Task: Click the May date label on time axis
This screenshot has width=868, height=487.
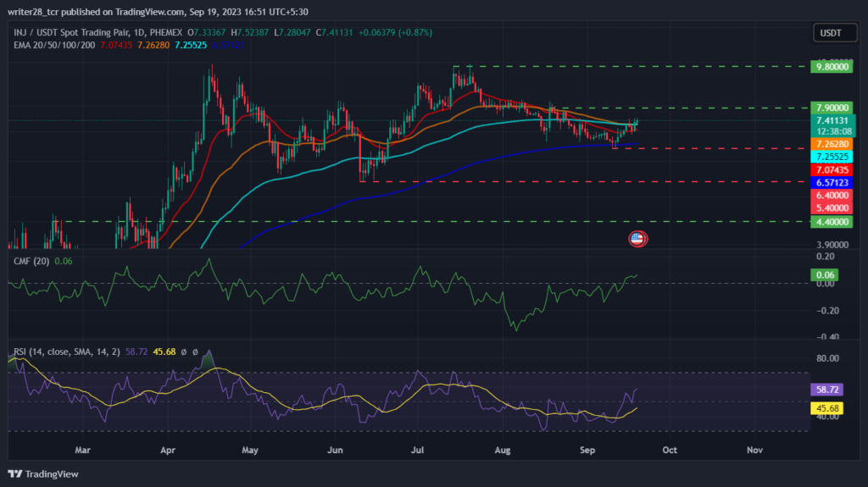Action: pyautogui.click(x=250, y=450)
